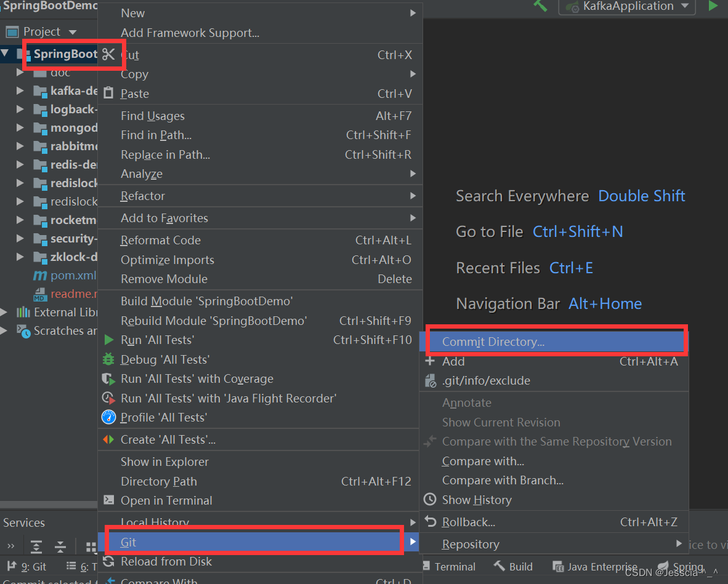Select Commit Directory... in Git submenu
Image resolution: width=728 pixels, height=584 pixels.
coord(554,342)
